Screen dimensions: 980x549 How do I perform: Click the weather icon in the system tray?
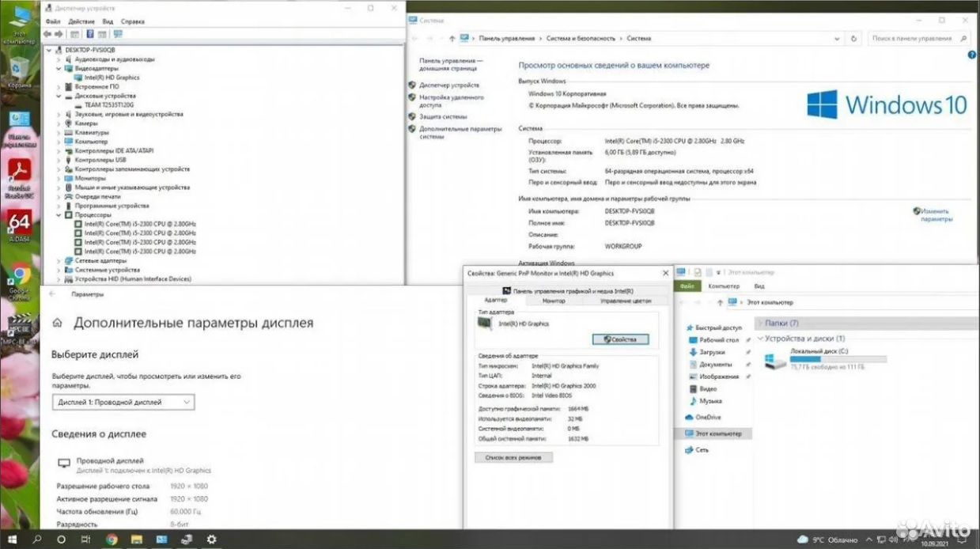click(x=803, y=539)
